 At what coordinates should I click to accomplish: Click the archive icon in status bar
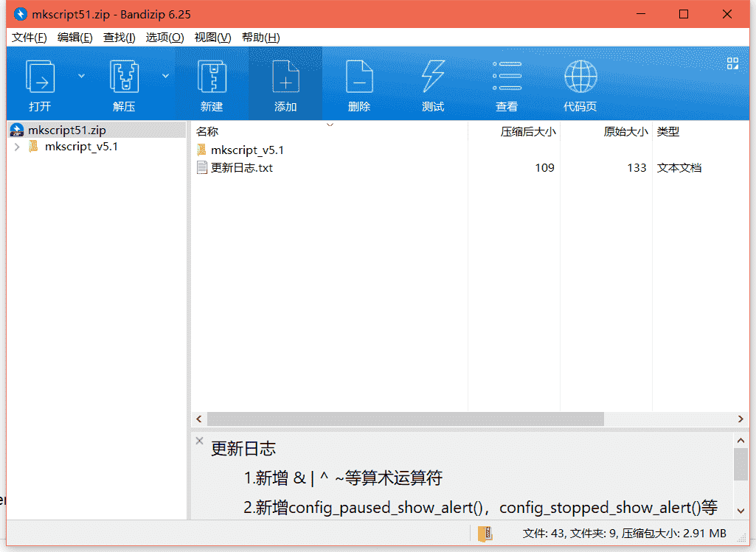click(485, 534)
